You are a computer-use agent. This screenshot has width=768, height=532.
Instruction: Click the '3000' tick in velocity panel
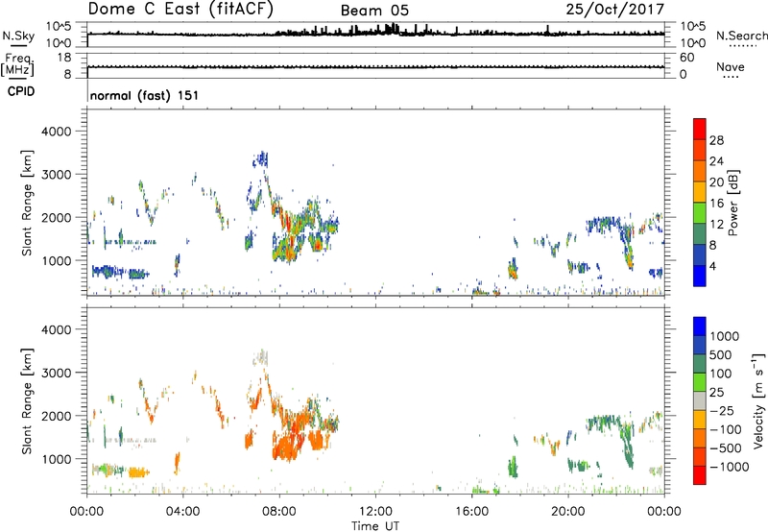pyautogui.click(x=56, y=373)
